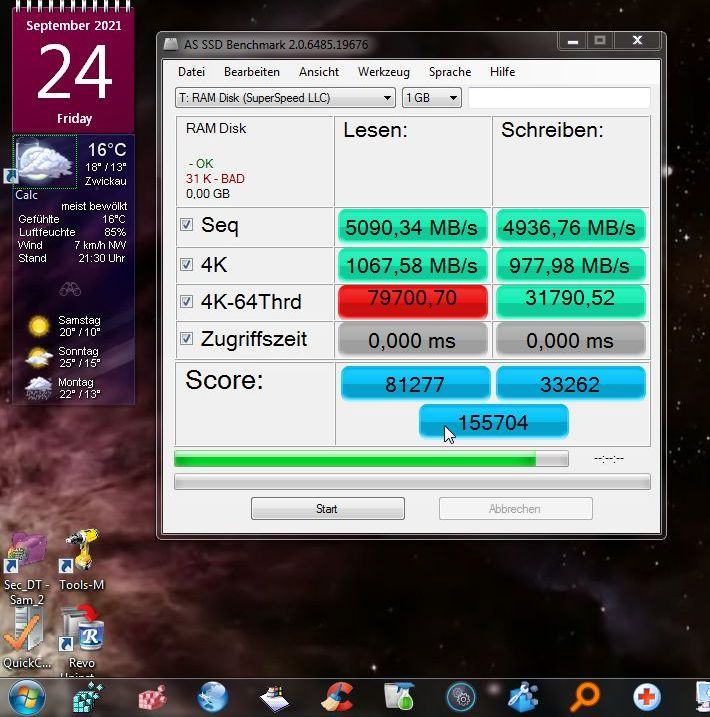Image resolution: width=710 pixels, height=717 pixels.
Task: Click the empty lower progress bar
Action: click(x=412, y=482)
